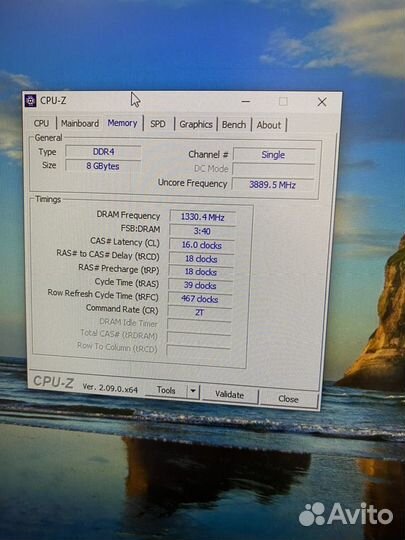
Task: Go to the About tab
Action: coord(269,125)
